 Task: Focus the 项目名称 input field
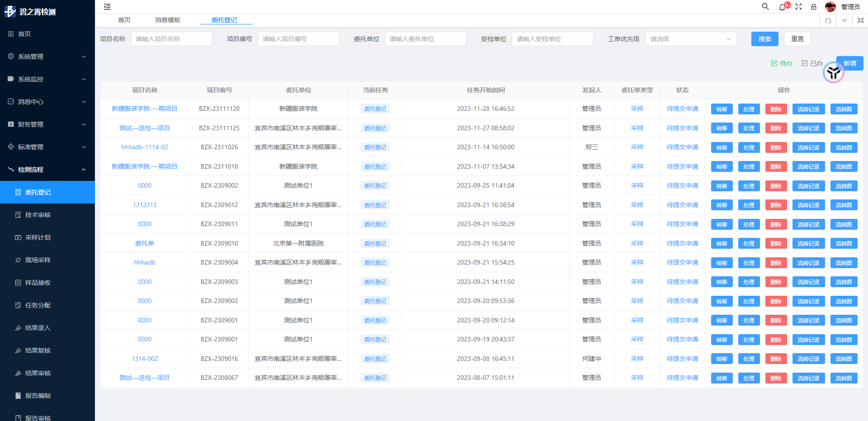tap(171, 39)
